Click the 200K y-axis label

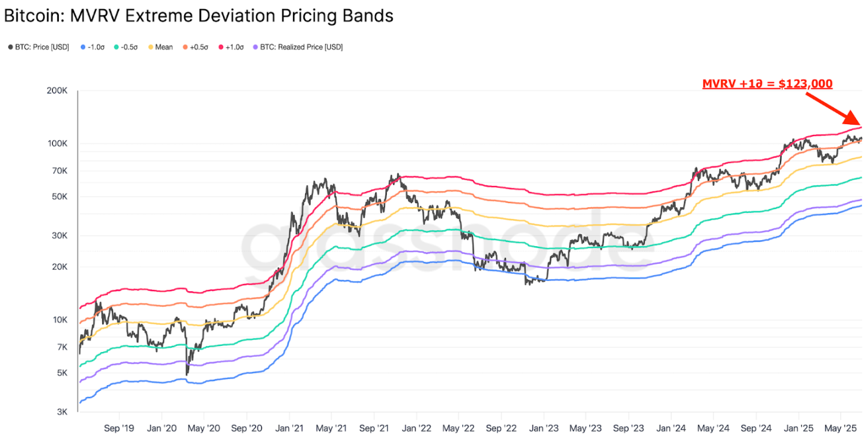pyautogui.click(x=57, y=91)
